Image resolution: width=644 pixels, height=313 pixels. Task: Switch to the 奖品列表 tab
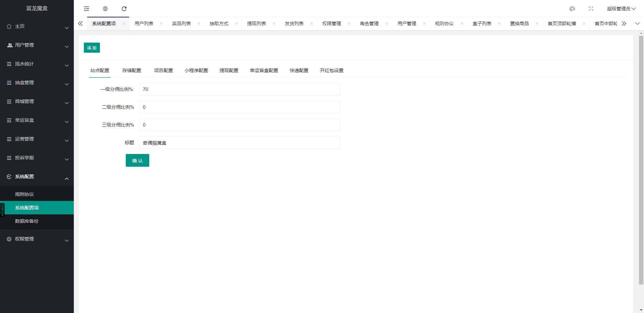181,23
